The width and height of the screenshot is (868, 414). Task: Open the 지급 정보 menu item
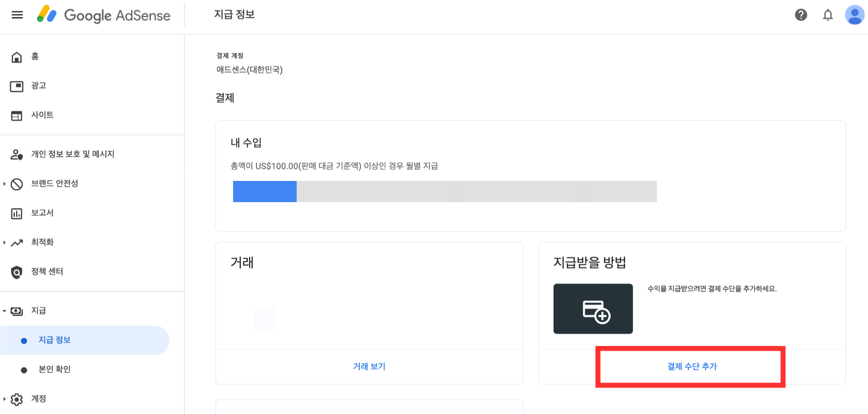[x=54, y=340]
